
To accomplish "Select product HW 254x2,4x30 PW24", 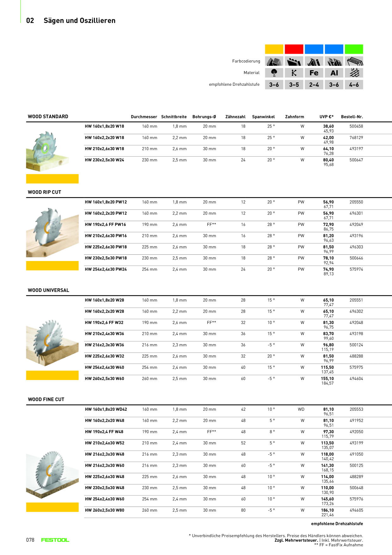I will tap(106, 269).
